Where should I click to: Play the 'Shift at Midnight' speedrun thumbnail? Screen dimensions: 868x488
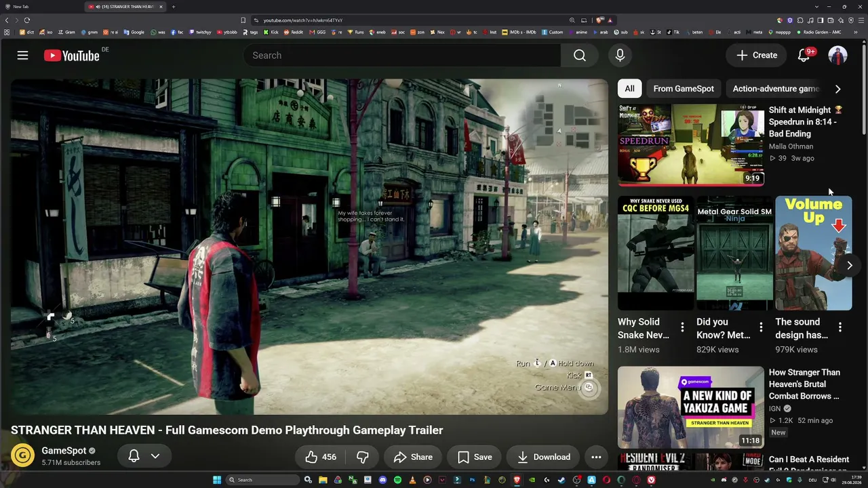(x=691, y=144)
